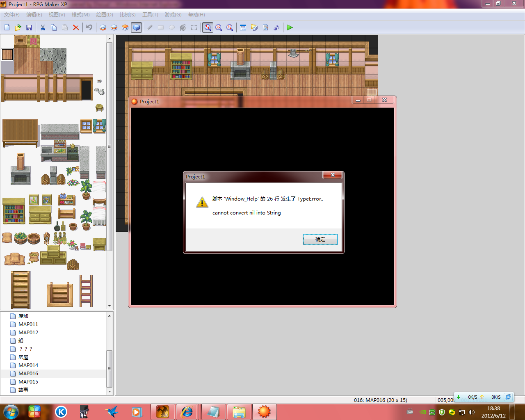Image resolution: width=525 pixels, height=420 pixels.
Task: Select MAP015 in the map list
Action: [28, 382]
